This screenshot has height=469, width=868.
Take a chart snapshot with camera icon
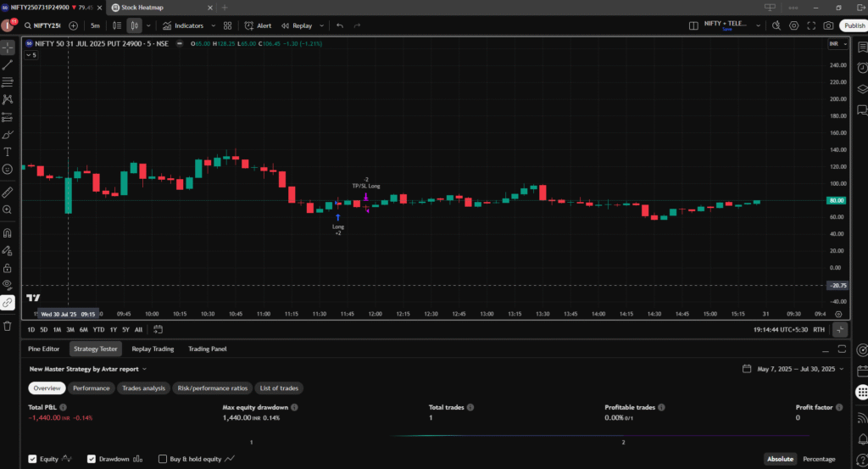pos(828,25)
